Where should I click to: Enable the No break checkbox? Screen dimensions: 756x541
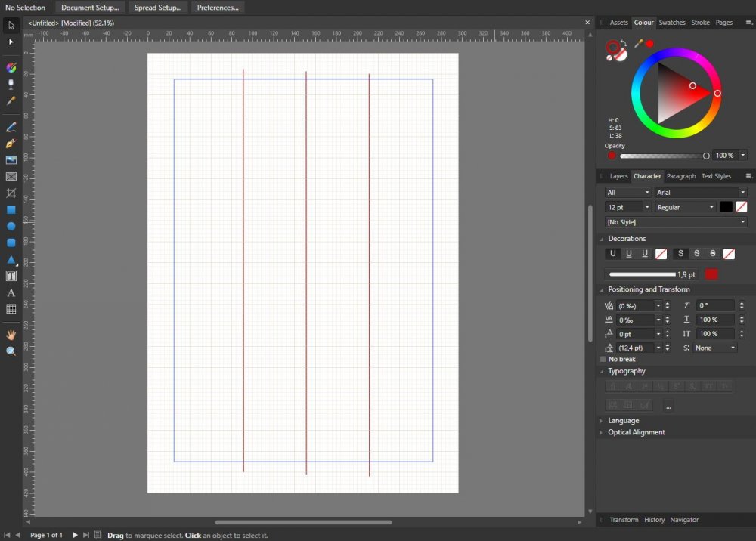[603, 360]
